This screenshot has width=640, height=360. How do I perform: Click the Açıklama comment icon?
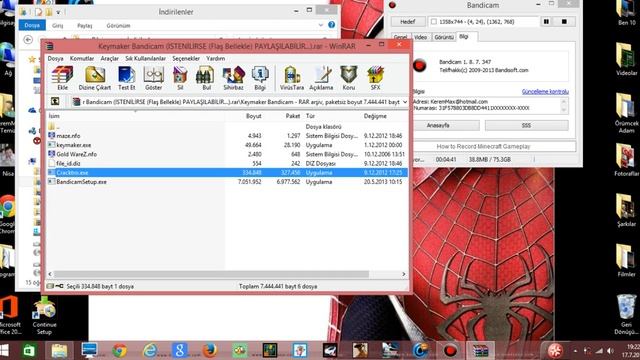click(321, 78)
